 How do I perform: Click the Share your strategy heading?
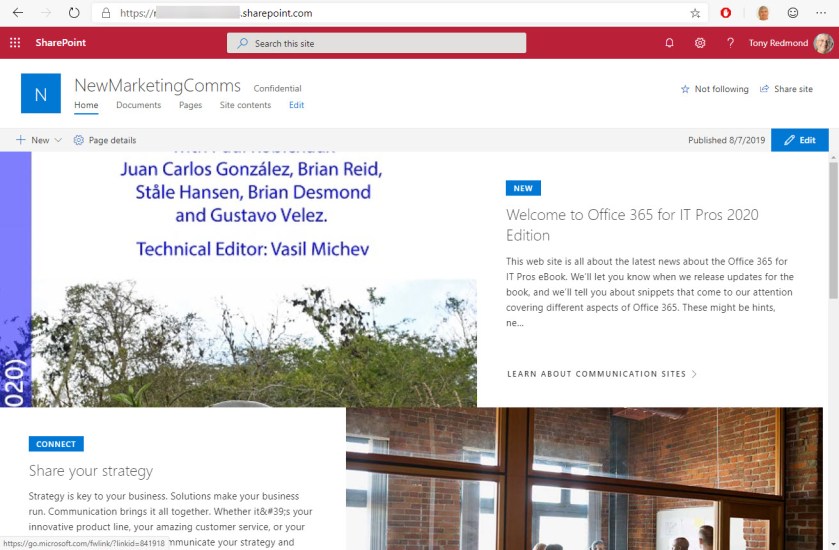[91, 471]
